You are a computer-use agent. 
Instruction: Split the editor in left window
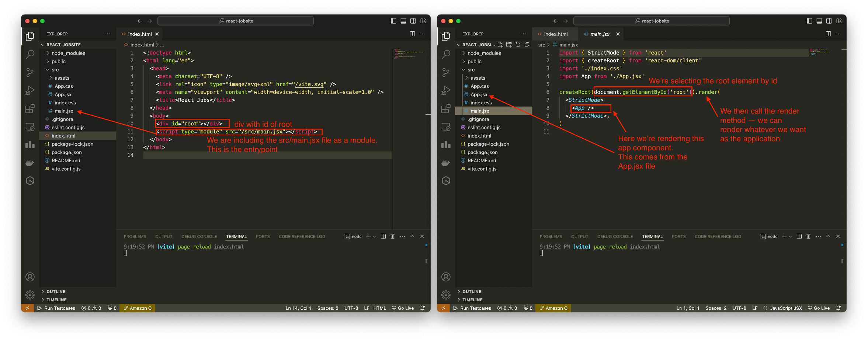click(x=412, y=34)
